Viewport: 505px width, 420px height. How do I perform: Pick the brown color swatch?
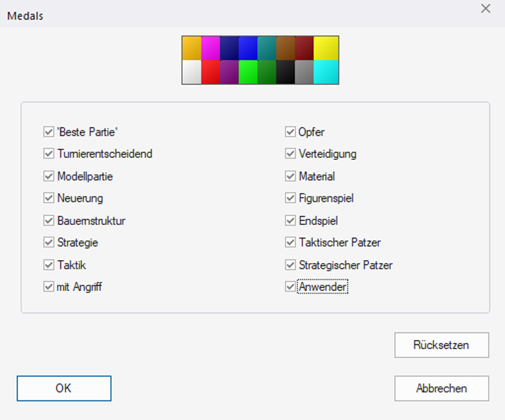point(285,48)
